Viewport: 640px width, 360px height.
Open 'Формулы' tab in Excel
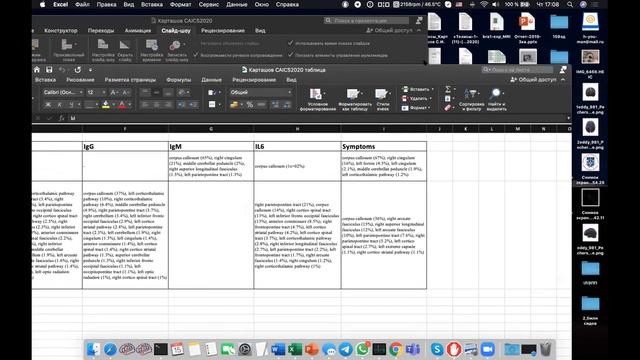pyautogui.click(x=179, y=80)
